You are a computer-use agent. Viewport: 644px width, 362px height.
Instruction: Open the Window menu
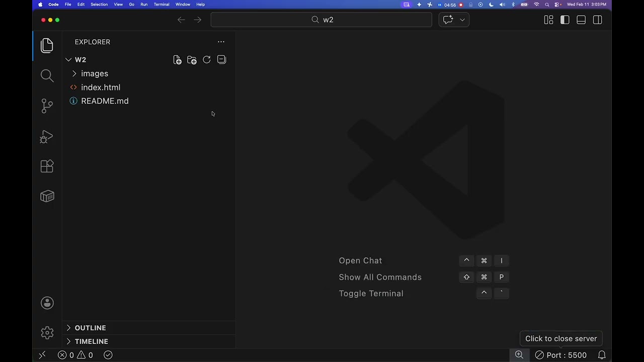tap(183, 5)
